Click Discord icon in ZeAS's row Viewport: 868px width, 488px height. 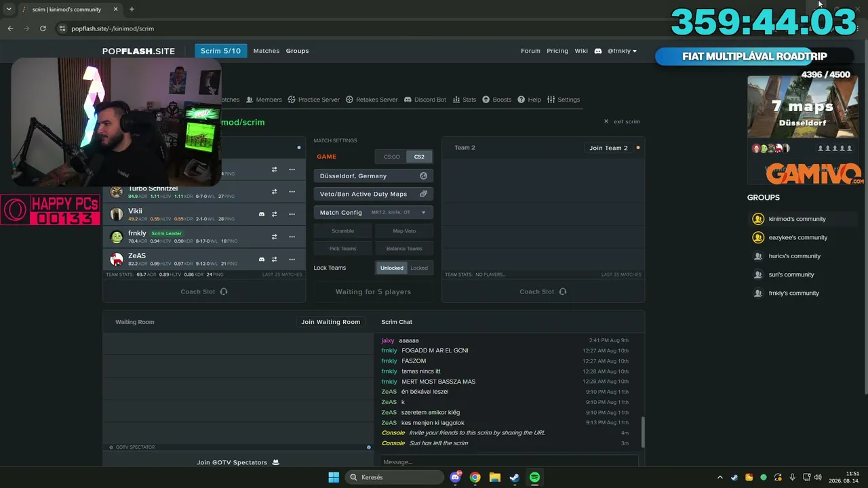pos(262,259)
